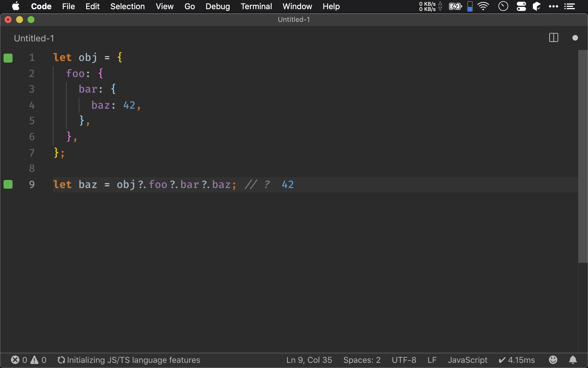Click the error count icon bottom left
The height and width of the screenshot is (368, 588).
[15, 360]
